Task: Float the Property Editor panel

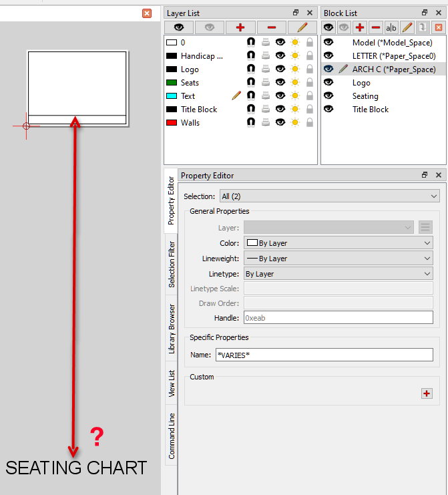Action: pos(425,175)
